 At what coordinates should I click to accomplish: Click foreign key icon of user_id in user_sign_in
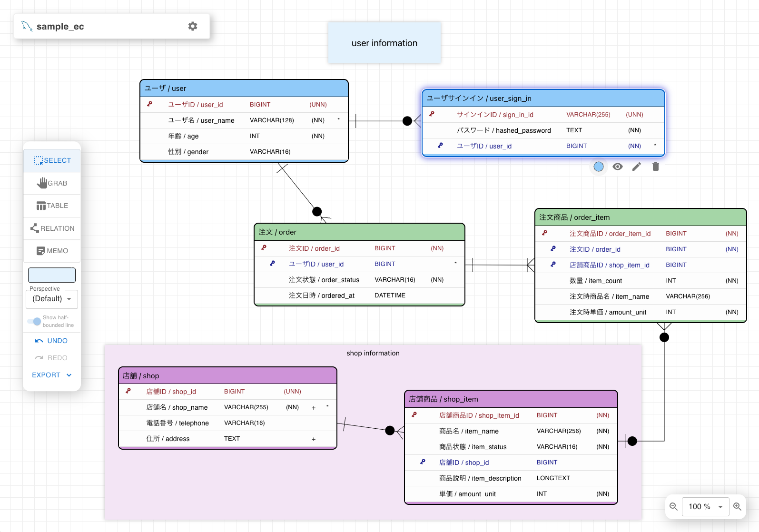(x=441, y=146)
